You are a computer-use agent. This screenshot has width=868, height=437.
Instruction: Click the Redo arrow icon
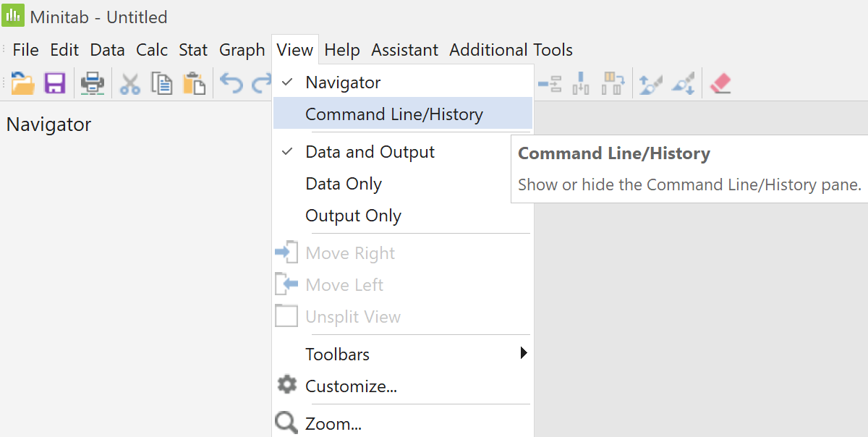(x=261, y=83)
